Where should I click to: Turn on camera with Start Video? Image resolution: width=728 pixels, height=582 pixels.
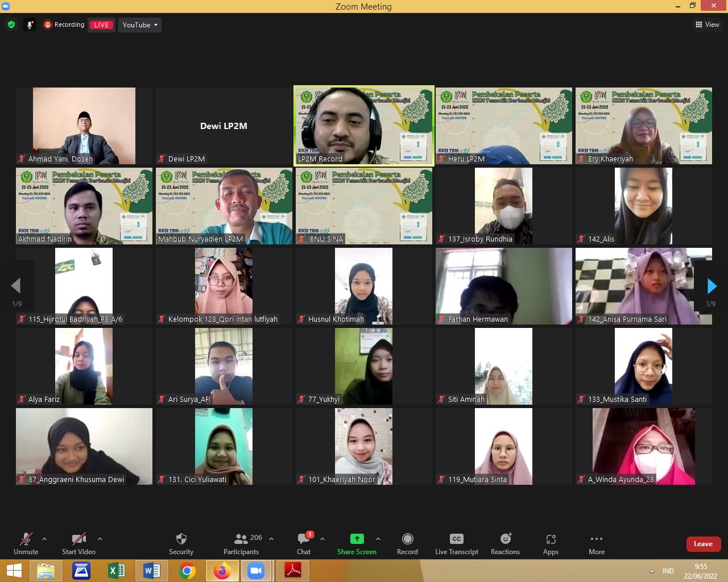[78, 543]
